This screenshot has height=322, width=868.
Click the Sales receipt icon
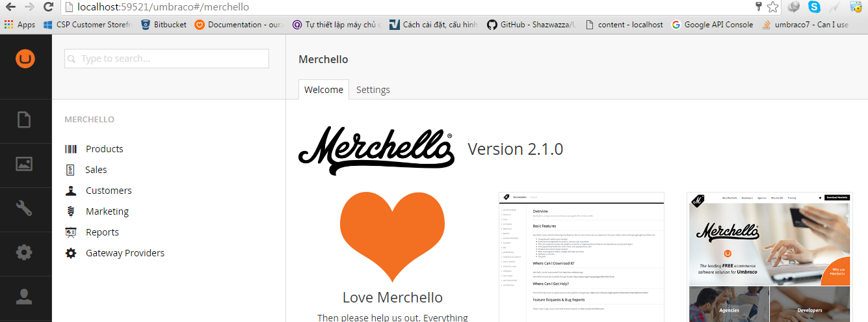(71, 170)
